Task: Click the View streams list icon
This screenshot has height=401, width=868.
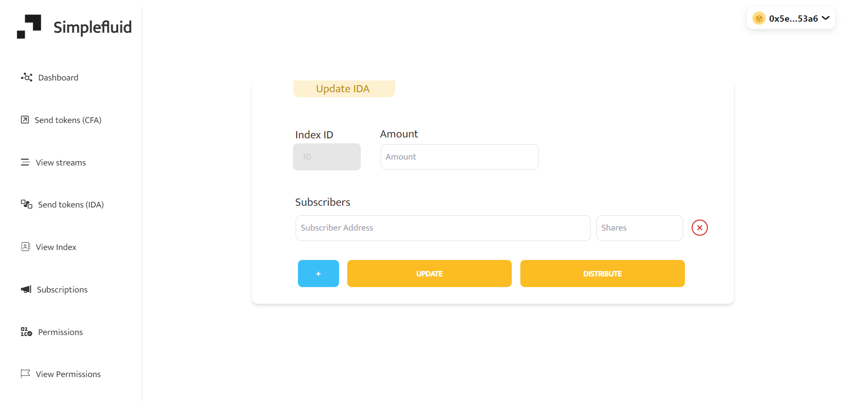Action: click(x=25, y=162)
